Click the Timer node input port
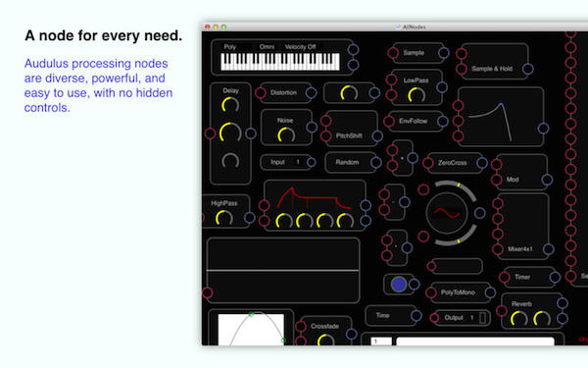 (x=505, y=278)
